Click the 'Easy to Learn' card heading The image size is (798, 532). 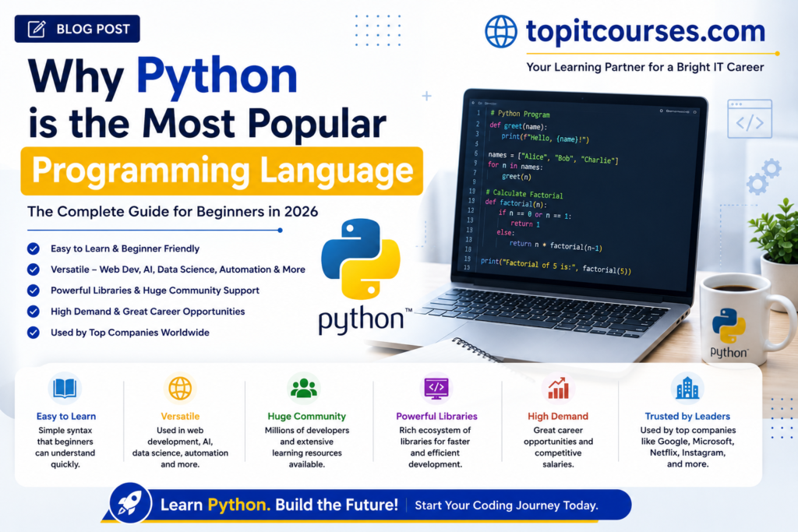tap(66, 416)
